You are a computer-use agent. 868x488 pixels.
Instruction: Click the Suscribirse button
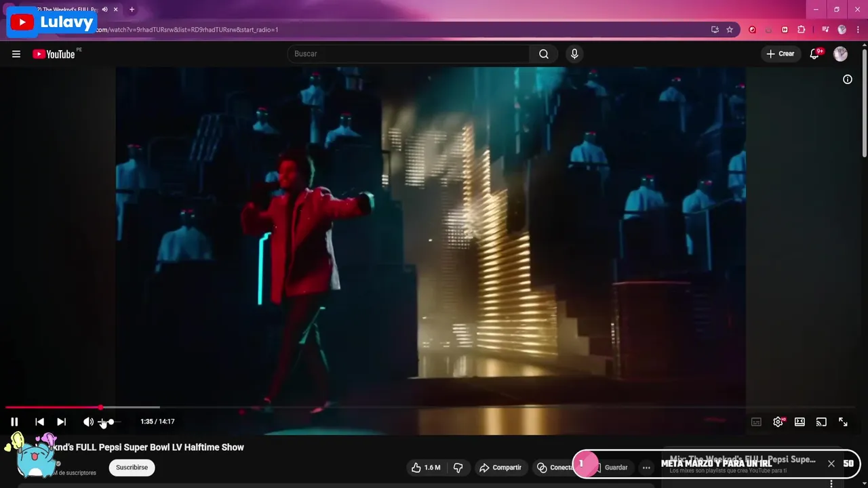132,467
